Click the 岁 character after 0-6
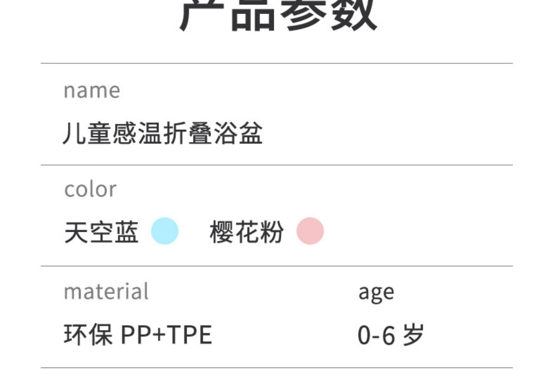Screen dimensions: 555x392 [413, 335]
